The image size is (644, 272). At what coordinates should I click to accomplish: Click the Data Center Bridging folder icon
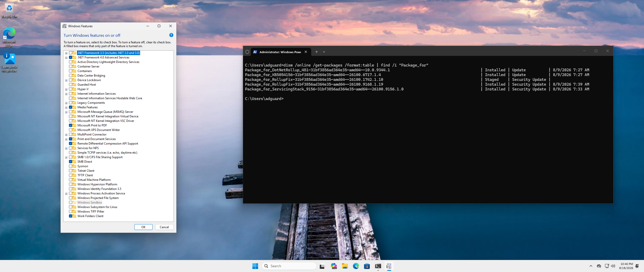(x=74, y=76)
